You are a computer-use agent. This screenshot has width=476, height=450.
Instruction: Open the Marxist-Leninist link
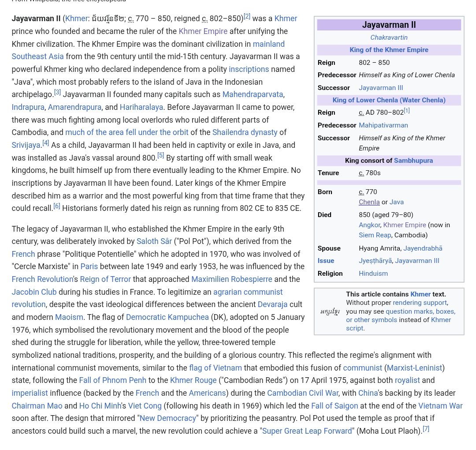[414, 368]
